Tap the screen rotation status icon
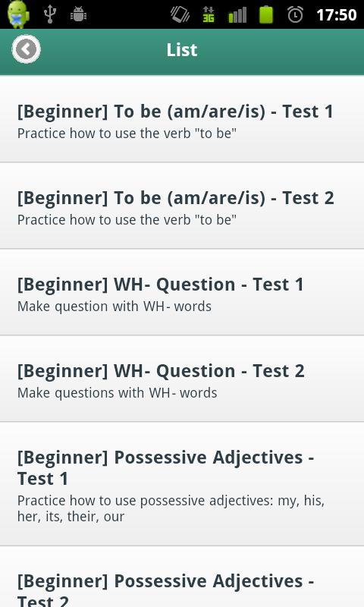 tap(180, 14)
